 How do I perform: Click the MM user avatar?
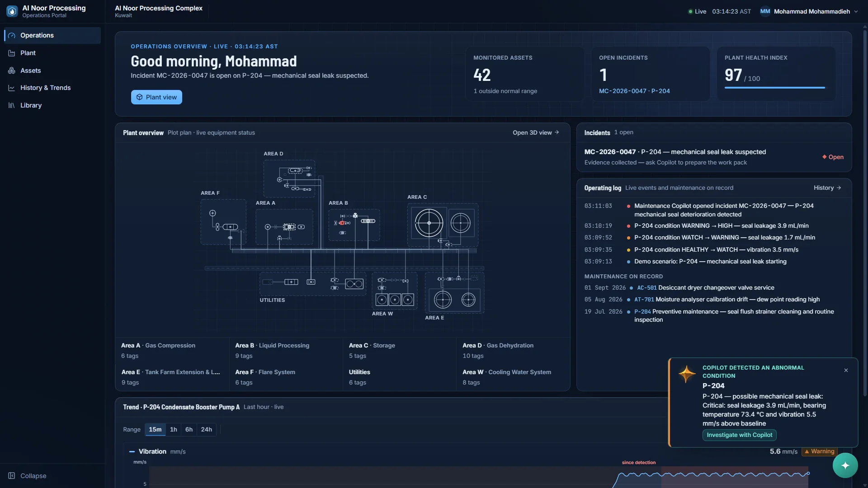point(765,11)
